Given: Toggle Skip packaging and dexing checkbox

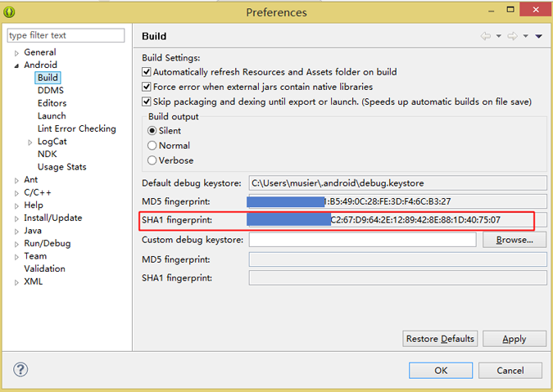Looking at the screenshot, I should pyautogui.click(x=147, y=101).
